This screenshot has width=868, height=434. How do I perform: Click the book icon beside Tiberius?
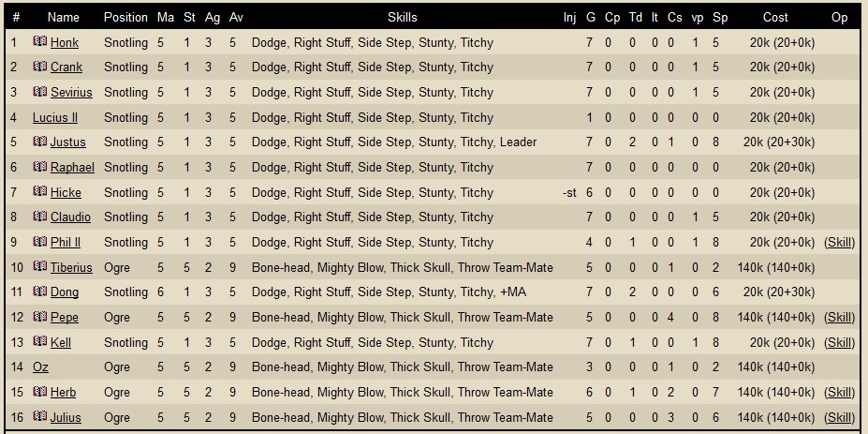pos(40,266)
